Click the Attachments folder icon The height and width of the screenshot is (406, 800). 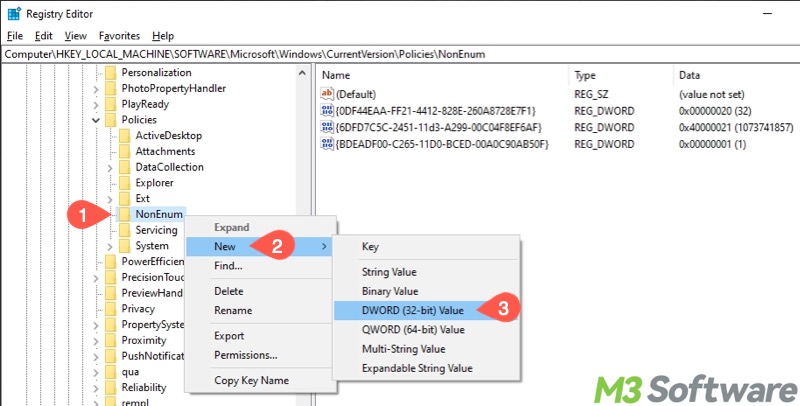[x=124, y=151]
